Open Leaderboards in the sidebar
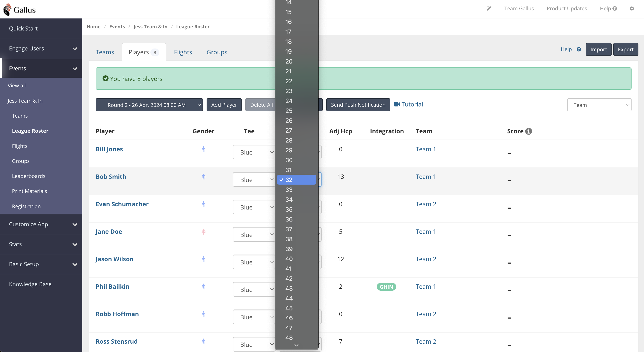The width and height of the screenshot is (644, 352). 29,176
